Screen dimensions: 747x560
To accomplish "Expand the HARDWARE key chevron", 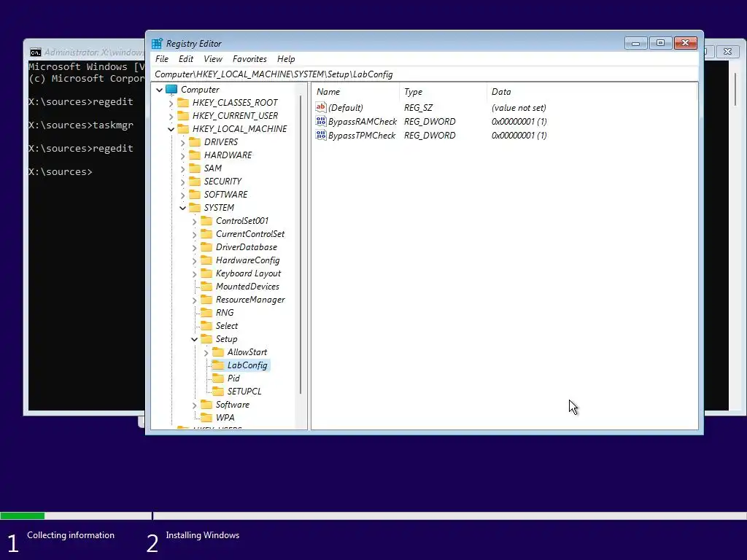I will tap(182, 155).
